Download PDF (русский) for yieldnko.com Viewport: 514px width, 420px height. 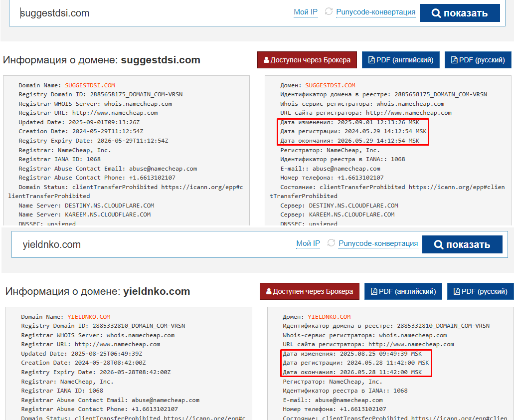coord(480,291)
